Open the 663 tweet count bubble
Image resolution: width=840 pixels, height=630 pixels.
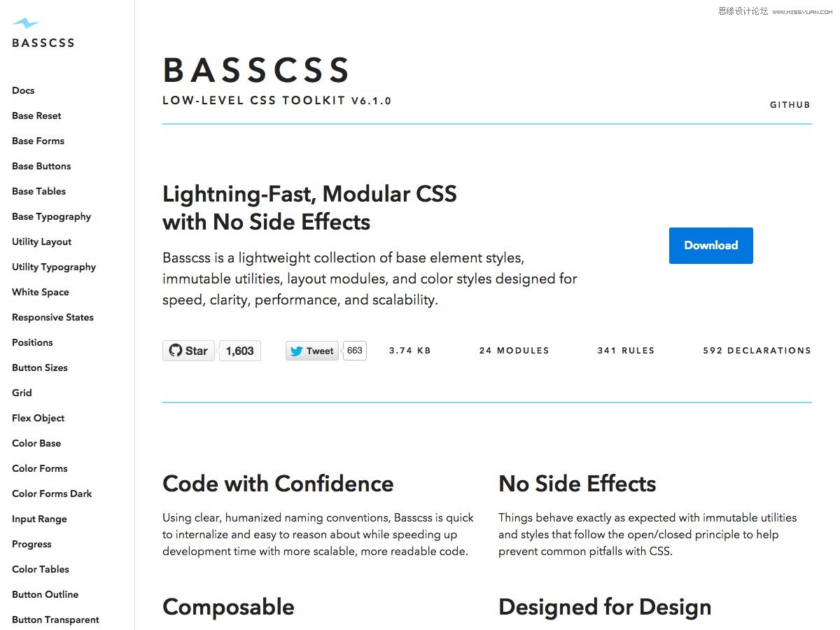[x=355, y=350]
